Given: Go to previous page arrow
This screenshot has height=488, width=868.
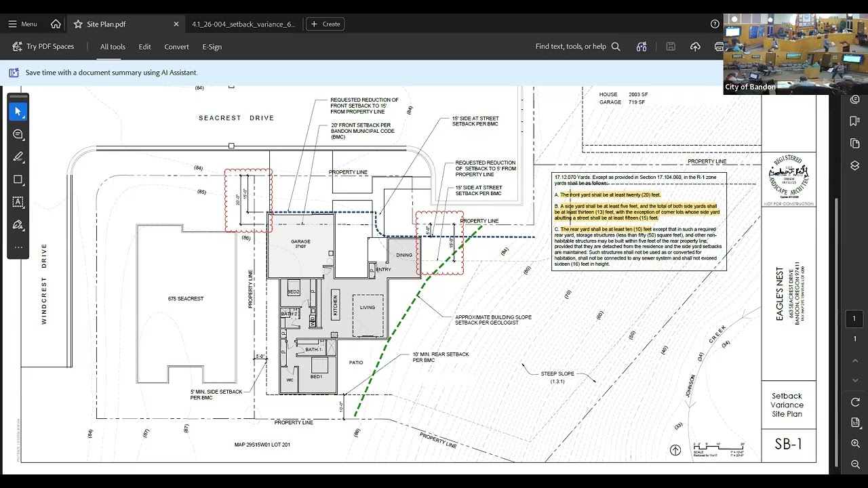Looking at the screenshot, I should [x=855, y=360].
